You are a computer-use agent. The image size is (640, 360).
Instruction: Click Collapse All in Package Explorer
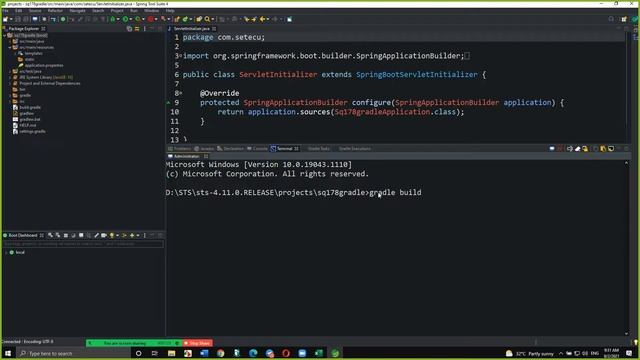pyautogui.click(x=129, y=29)
